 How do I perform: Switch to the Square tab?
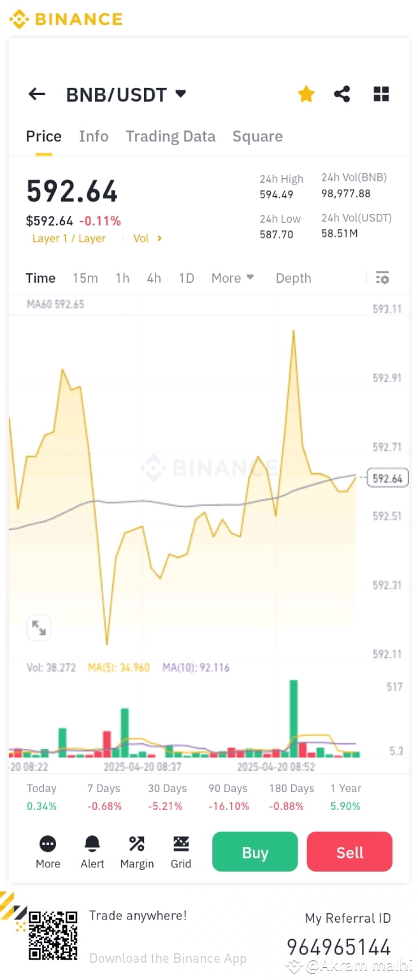tap(257, 136)
